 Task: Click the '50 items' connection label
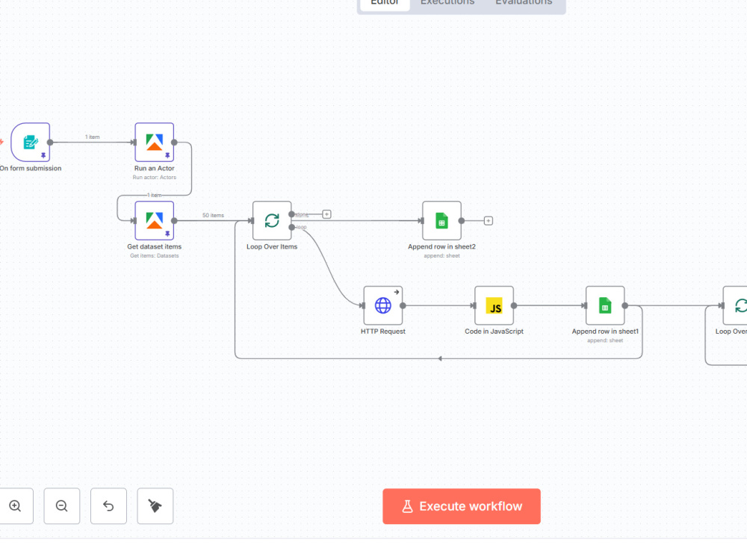[x=213, y=215]
